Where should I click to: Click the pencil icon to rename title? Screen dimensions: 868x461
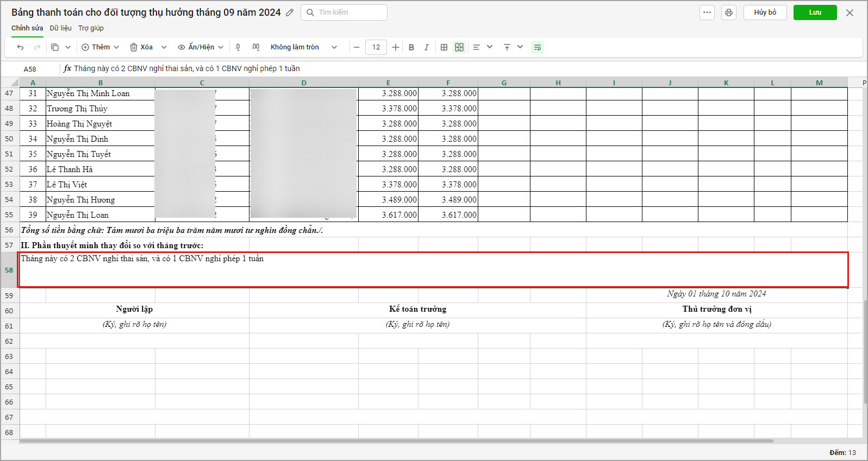pos(290,12)
